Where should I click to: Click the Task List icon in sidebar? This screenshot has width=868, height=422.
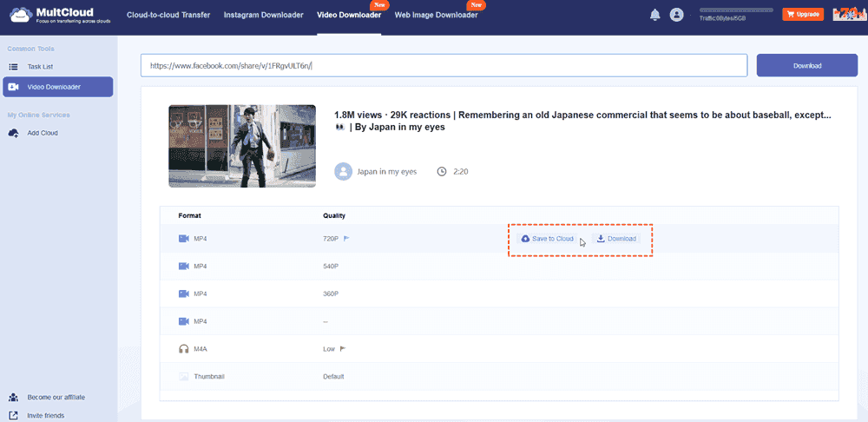click(13, 67)
